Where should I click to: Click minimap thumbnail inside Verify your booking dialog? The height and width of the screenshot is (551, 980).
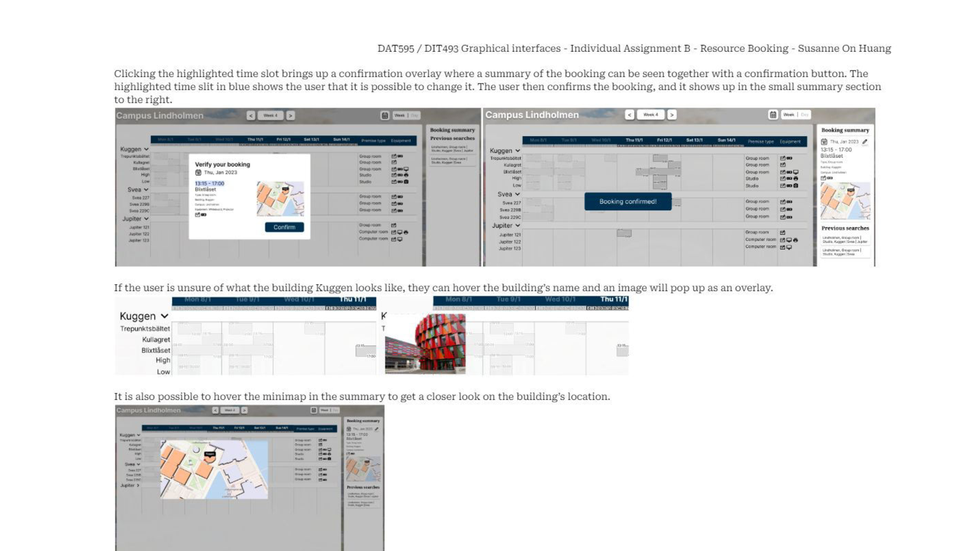(x=280, y=198)
